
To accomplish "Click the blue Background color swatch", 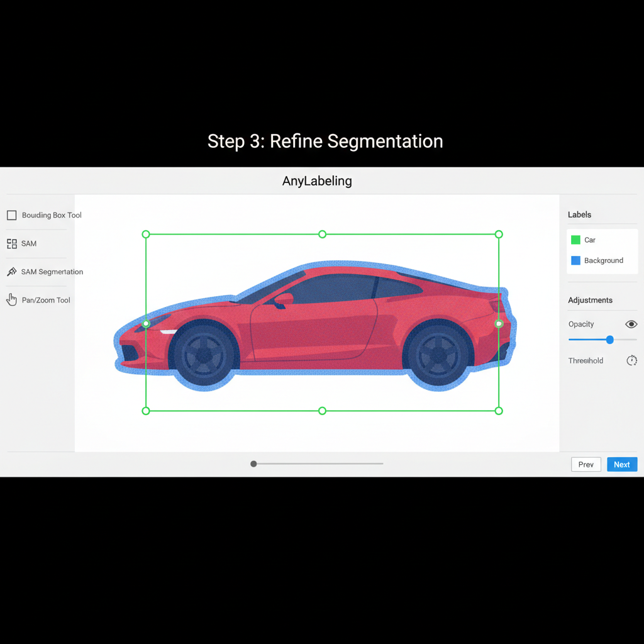I will [576, 260].
